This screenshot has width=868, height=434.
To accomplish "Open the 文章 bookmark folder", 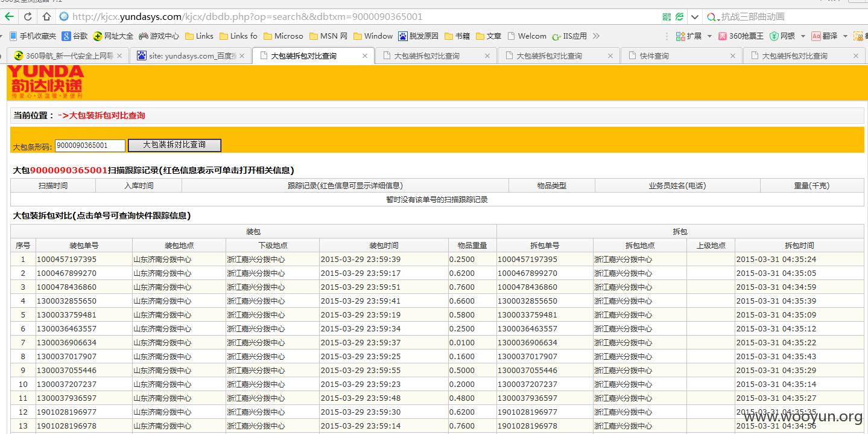I will pos(489,36).
